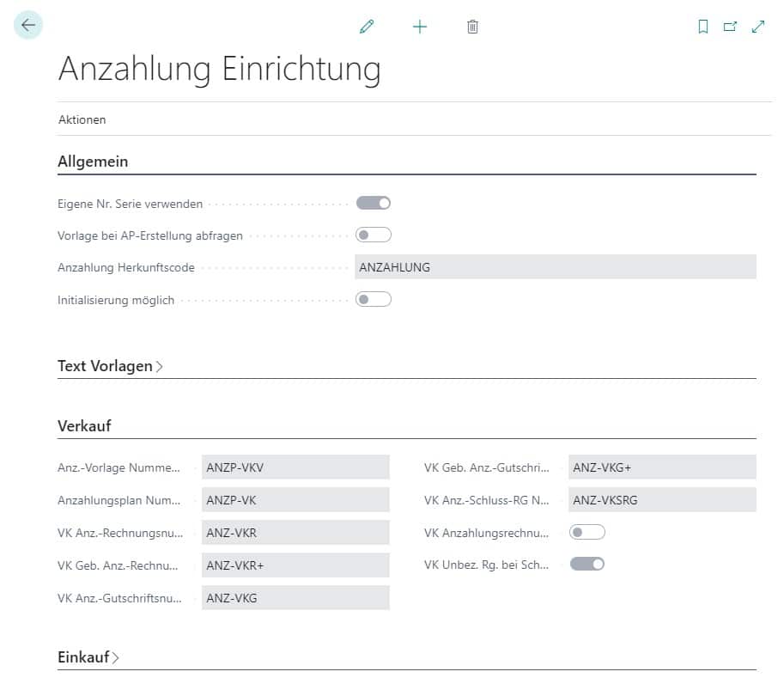This screenshot has height=690, width=784.
Task: Go back with the arrow button
Action: point(28,25)
